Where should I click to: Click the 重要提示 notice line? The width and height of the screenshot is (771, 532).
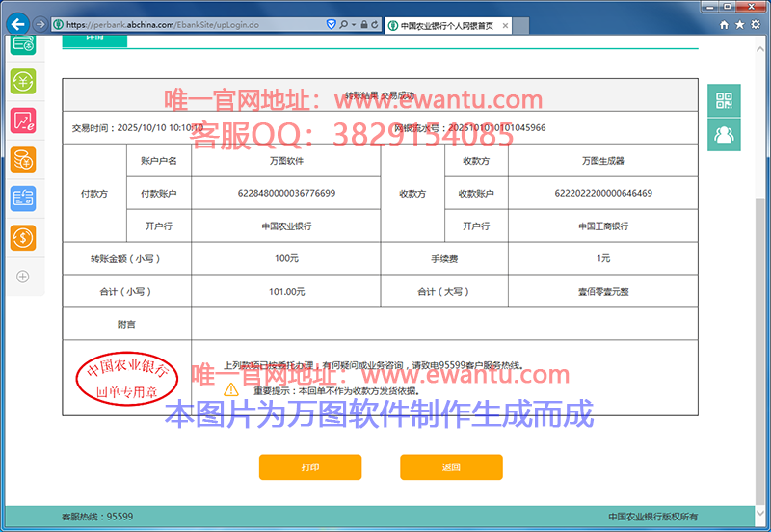(336, 391)
